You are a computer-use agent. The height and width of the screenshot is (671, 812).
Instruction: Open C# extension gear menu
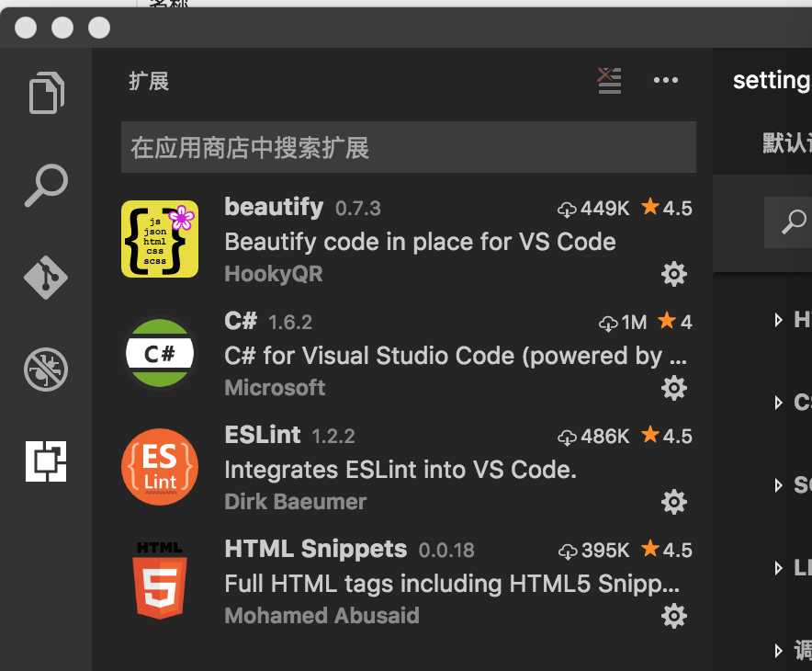click(x=673, y=388)
